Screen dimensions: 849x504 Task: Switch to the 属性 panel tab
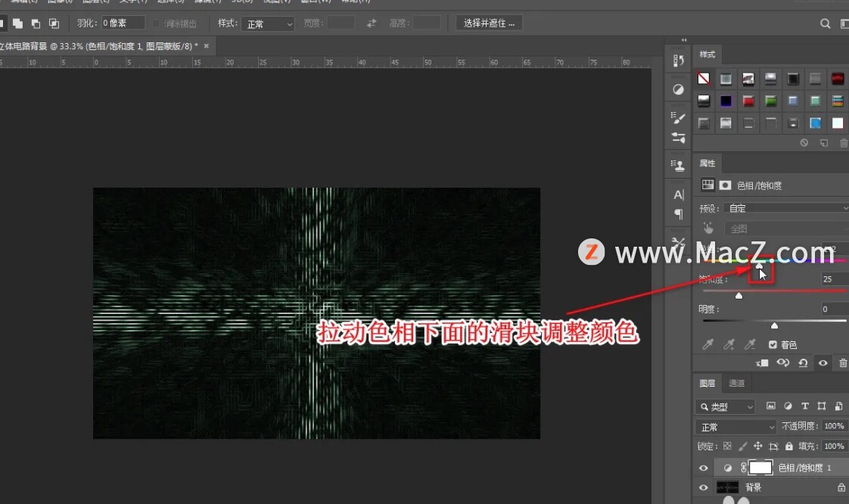click(x=707, y=163)
